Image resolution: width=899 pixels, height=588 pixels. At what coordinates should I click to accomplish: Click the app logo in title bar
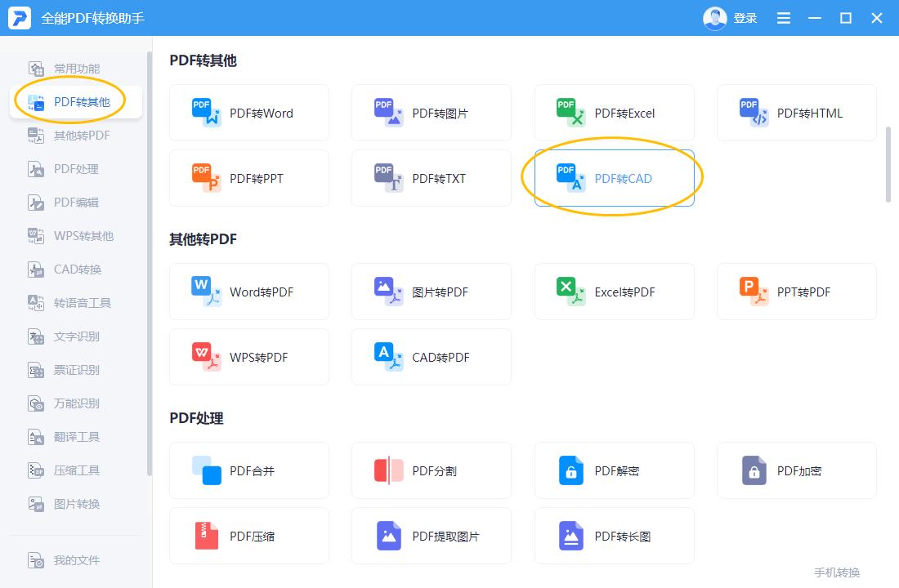pos(20,18)
